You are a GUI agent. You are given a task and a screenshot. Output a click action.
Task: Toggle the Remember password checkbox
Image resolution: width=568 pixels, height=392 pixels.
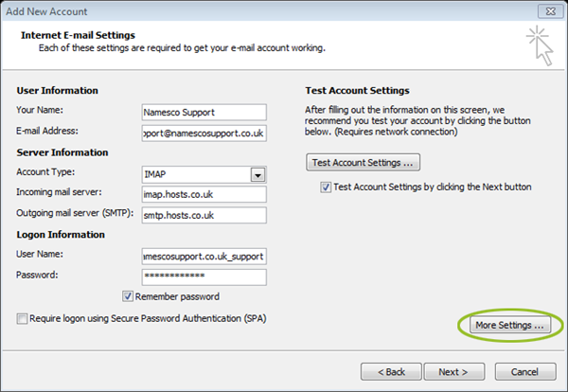(x=128, y=296)
